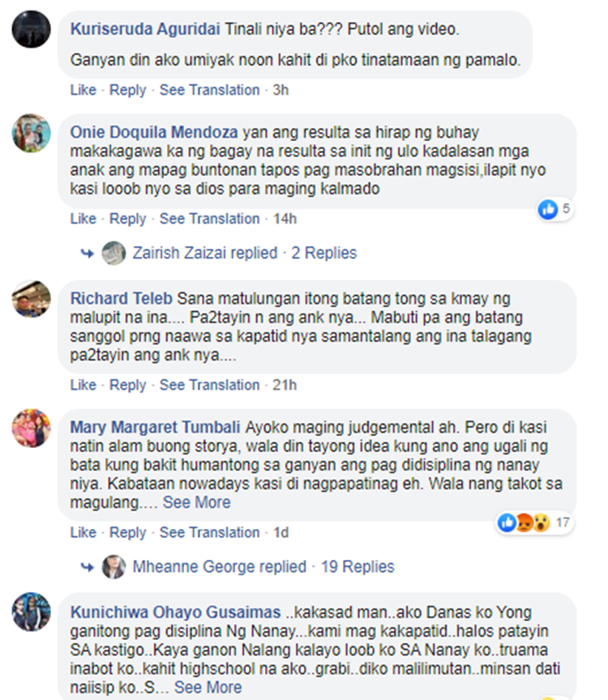This screenshot has height=700, width=608.
Task: Click Kunichiwa Ohayo Gusaimas' profile picture
Action: tap(32, 612)
